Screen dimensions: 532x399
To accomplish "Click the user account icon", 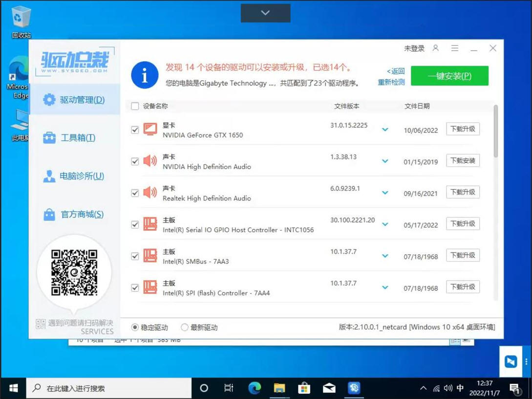I will point(436,48).
